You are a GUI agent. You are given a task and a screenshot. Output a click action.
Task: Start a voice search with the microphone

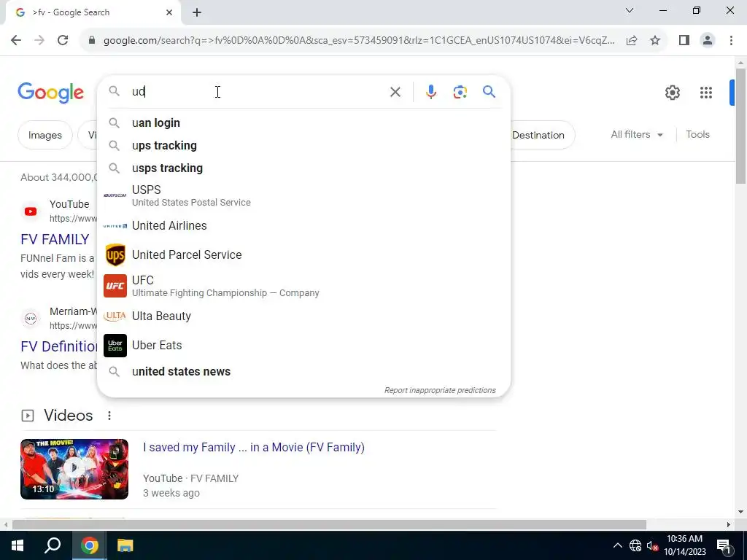[430, 92]
